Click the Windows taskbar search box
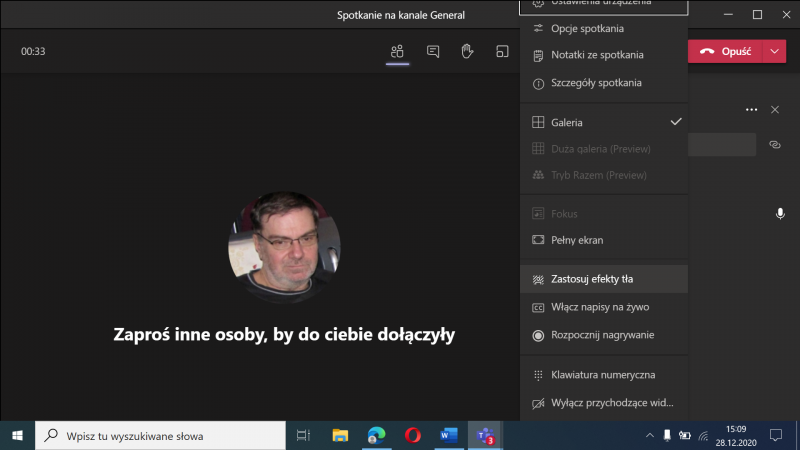 click(x=160, y=436)
